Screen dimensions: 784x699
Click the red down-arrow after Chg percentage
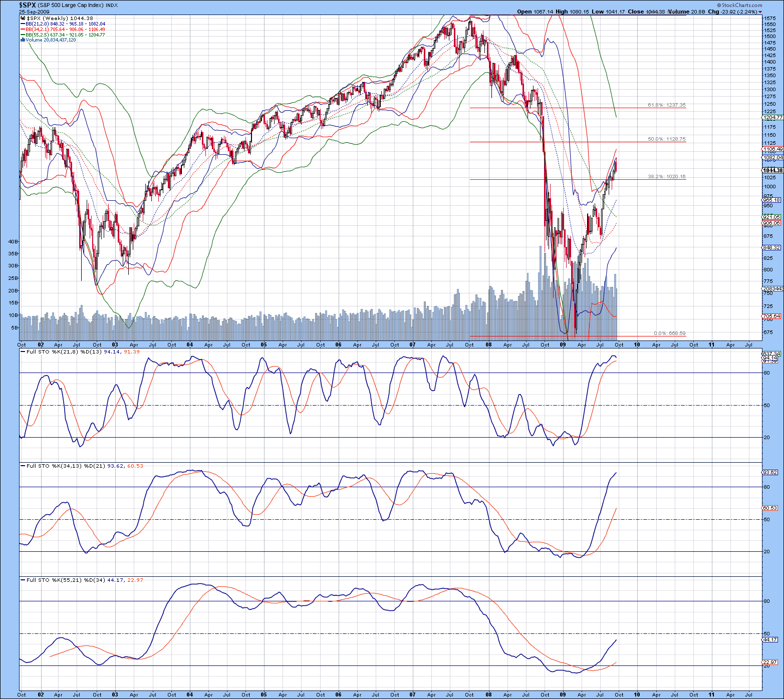760,12
